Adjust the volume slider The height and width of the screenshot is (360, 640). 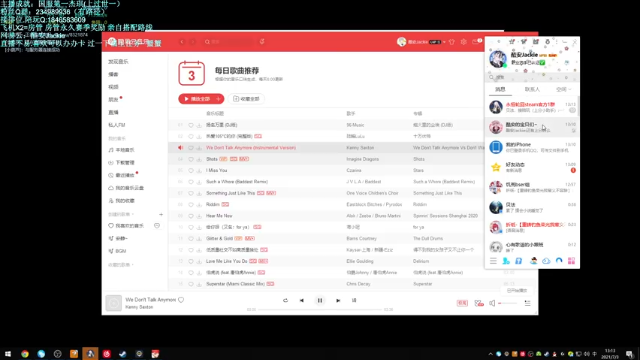click(x=507, y=303)
